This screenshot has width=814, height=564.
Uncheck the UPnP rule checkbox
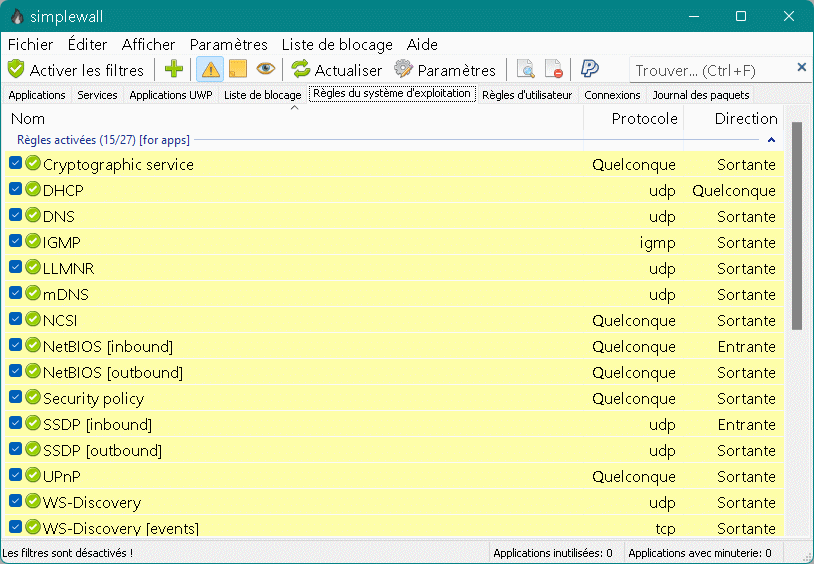pos(16,475)
